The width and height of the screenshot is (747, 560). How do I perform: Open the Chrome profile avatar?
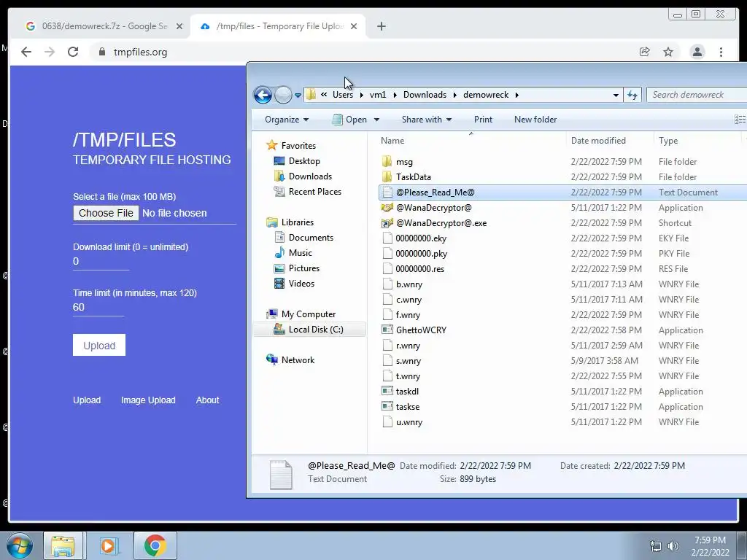(697, 52)
